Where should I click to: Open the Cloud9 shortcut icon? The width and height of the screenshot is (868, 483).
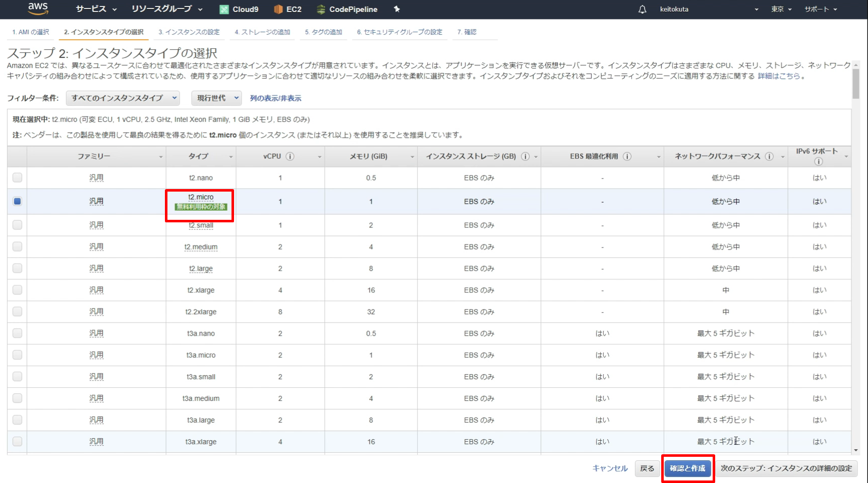click(224, 9)
